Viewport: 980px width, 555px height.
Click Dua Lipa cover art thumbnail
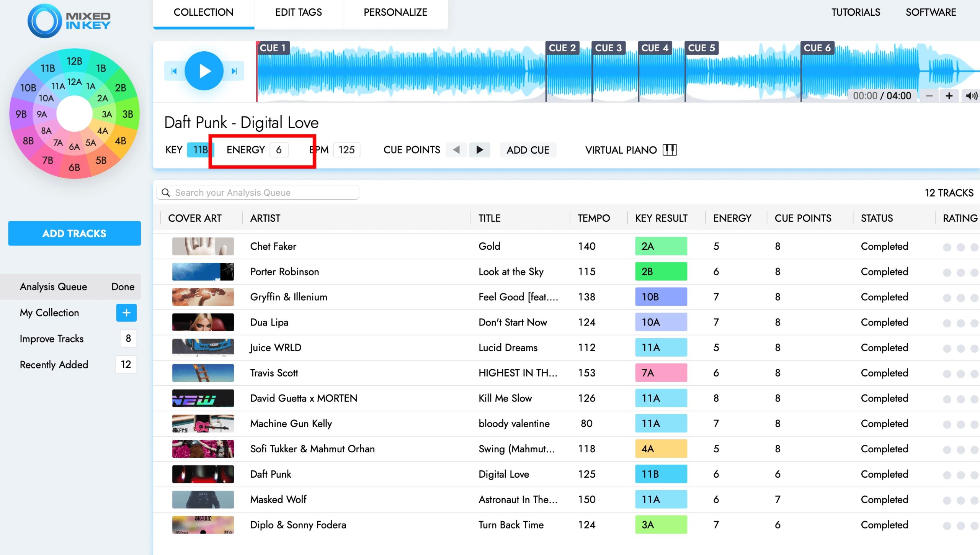pos(203,322)
